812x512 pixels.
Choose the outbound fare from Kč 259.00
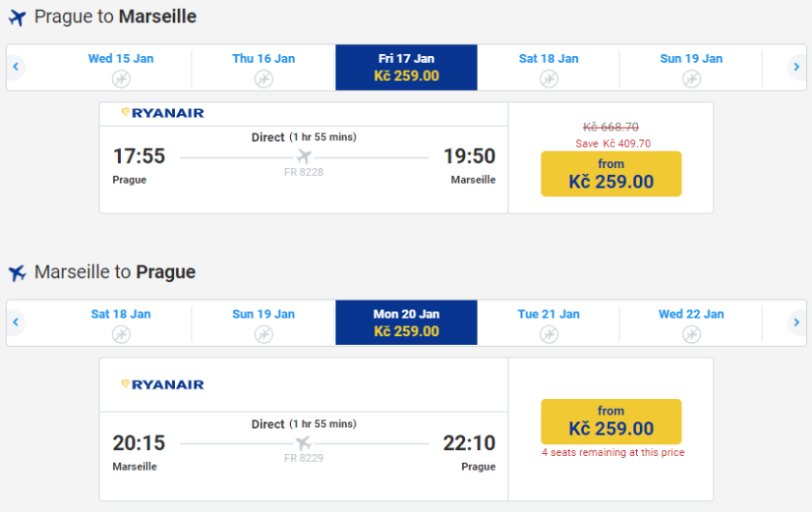tap(611, 174)
